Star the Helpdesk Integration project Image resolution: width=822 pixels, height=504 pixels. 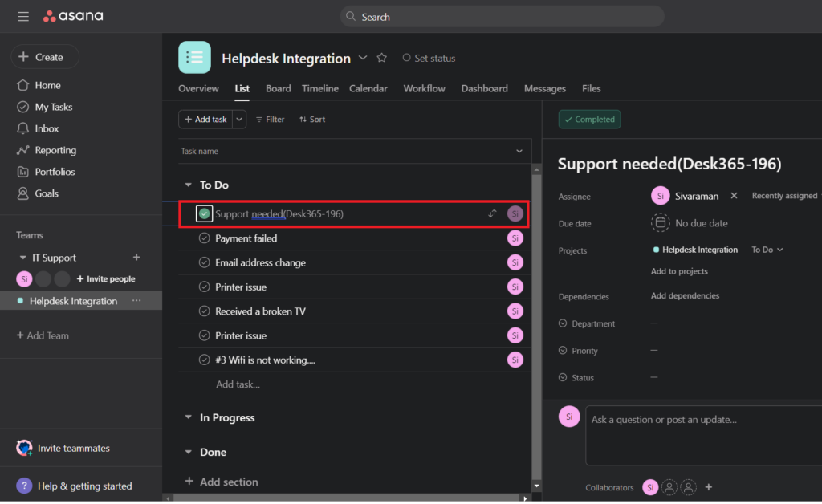tap(381, 58)
